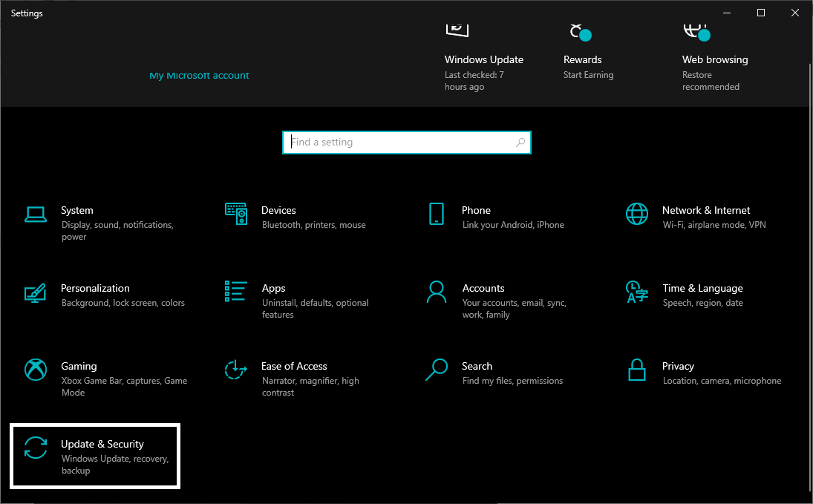Click the Rewards medal icon
The height and width of the screenshot is (504, 813).
(x=580, y=32)
